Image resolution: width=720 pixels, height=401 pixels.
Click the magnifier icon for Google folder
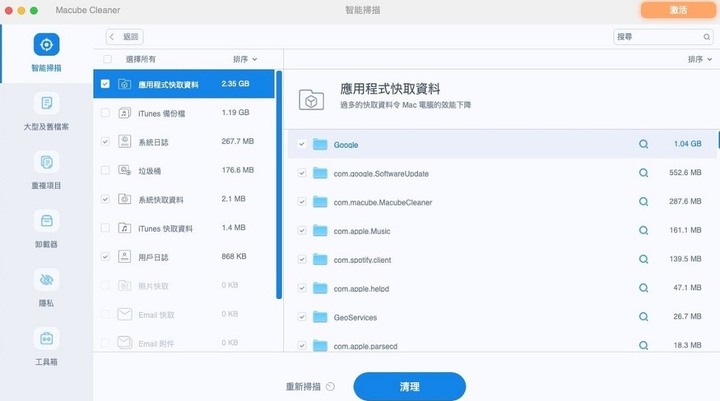coord(643,144)
